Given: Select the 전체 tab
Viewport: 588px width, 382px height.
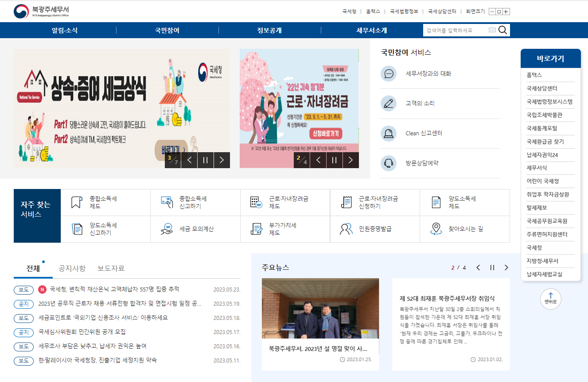Looking at the screenshot, I should click(33, 268).
